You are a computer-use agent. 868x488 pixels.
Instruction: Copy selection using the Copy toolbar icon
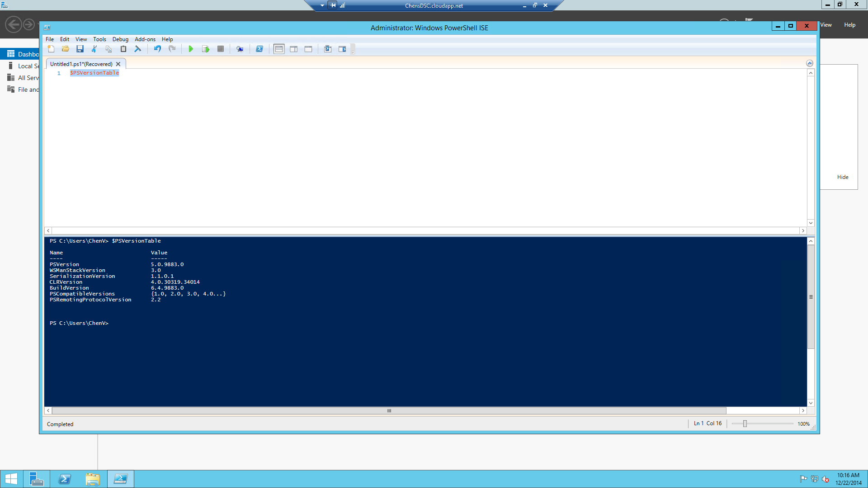click(x=109, y=49)
